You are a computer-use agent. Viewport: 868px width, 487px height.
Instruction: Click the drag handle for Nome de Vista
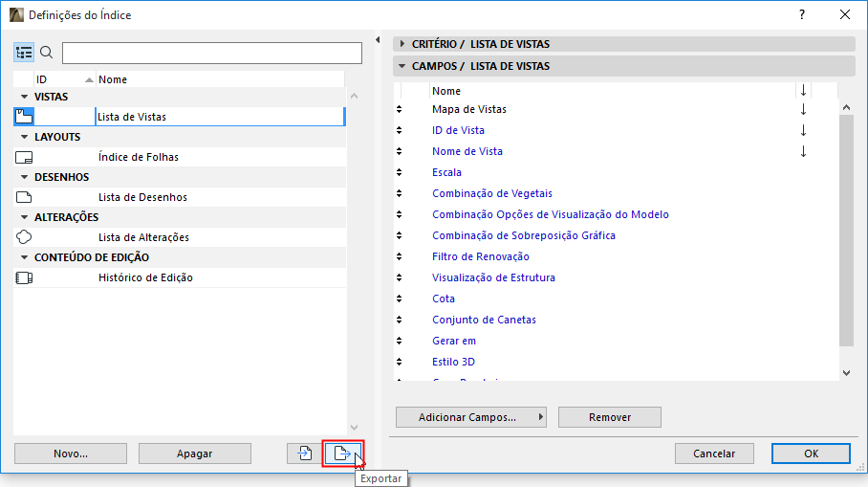pos(400,151)
